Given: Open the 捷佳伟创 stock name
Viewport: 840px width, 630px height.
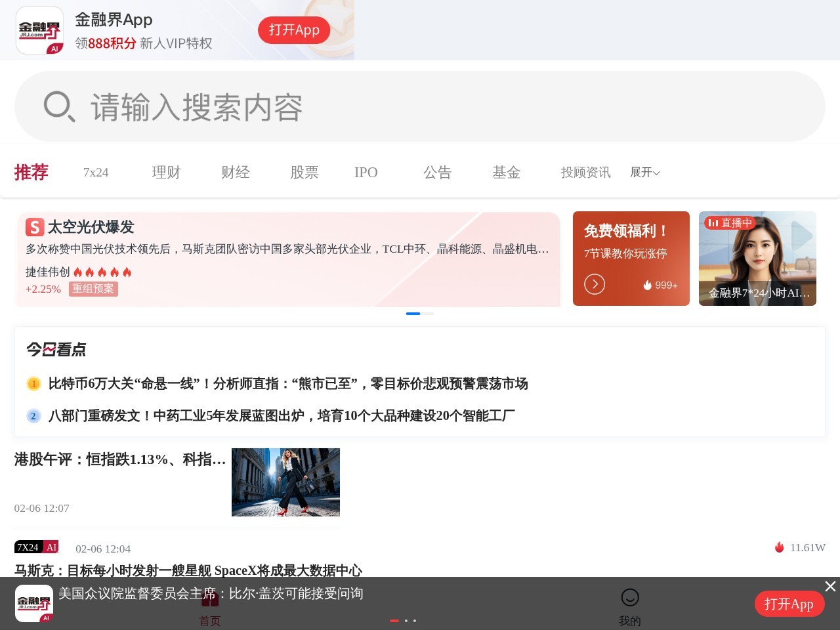Looking at the screenshot, I should click(x=47, y=272).
